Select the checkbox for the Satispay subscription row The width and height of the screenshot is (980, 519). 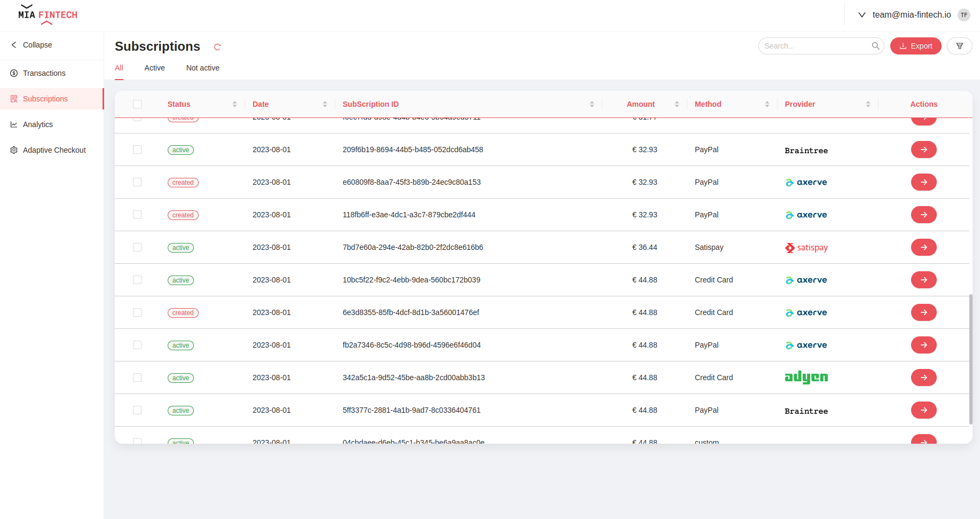coord(137,247)
